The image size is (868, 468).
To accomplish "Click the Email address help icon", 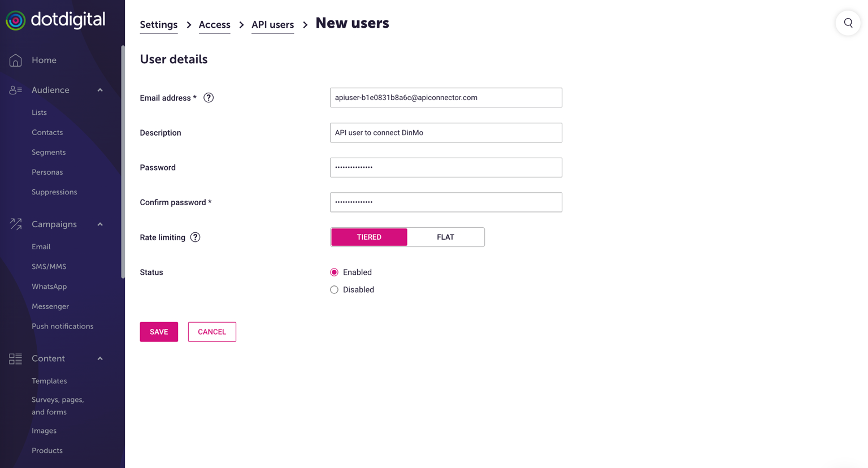I will pyautogui.click(x=209, y=98).
